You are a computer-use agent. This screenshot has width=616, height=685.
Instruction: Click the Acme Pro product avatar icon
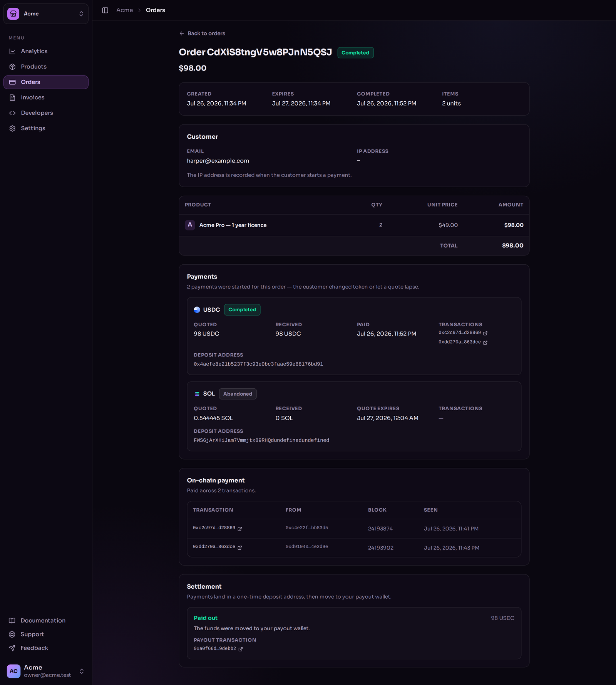[x=190, y=225]
